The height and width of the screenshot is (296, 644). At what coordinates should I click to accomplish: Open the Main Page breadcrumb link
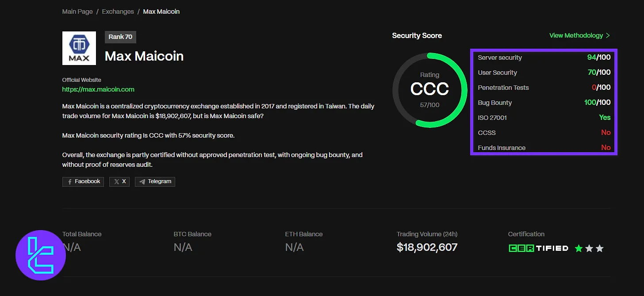coord(77,12)
